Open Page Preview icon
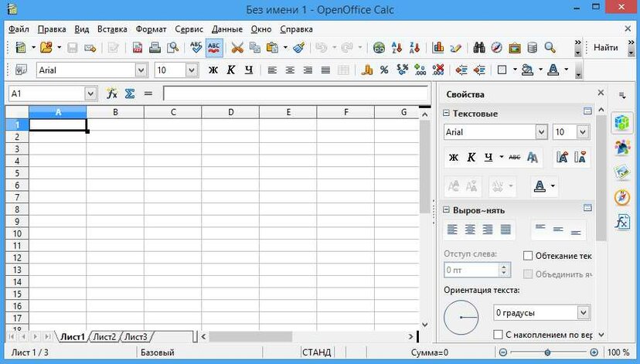The height and width of the screenshot is (364, 640). tap(173, 48)
